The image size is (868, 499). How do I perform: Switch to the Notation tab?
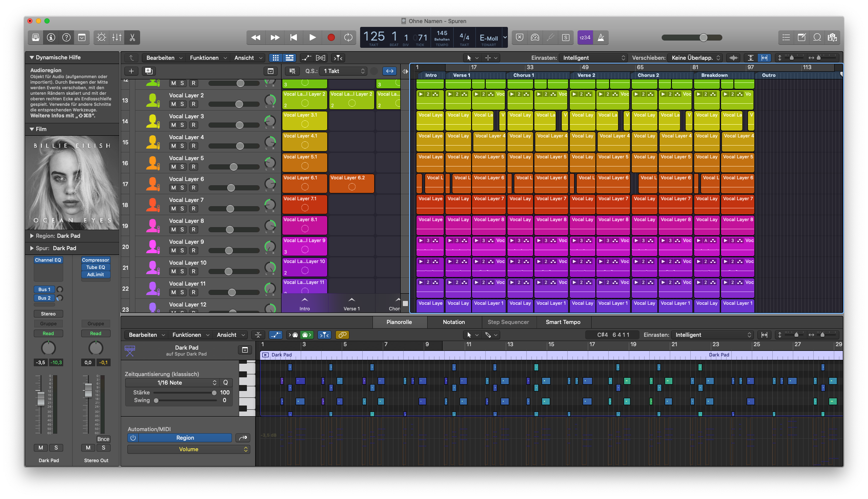click(x=454, y=322)
